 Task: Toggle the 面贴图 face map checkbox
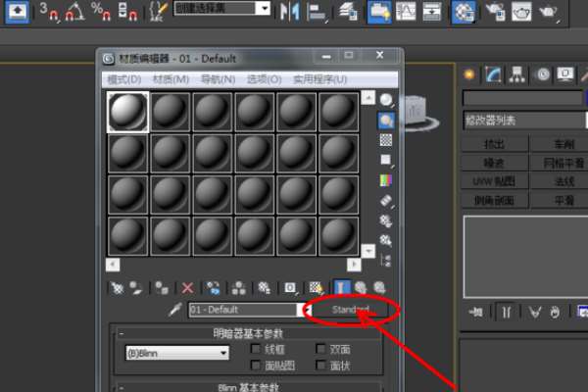pos(255,365)
